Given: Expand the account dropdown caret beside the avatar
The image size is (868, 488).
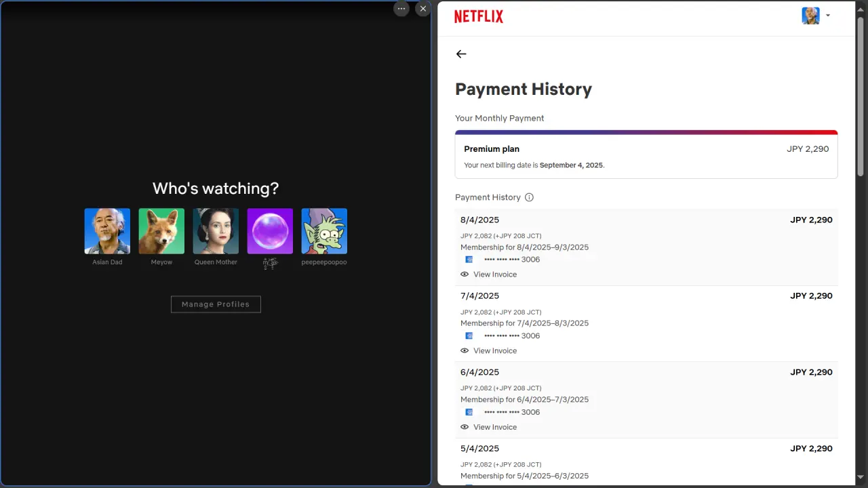Looking at the screenshot, I should click(x=828, y=16).
